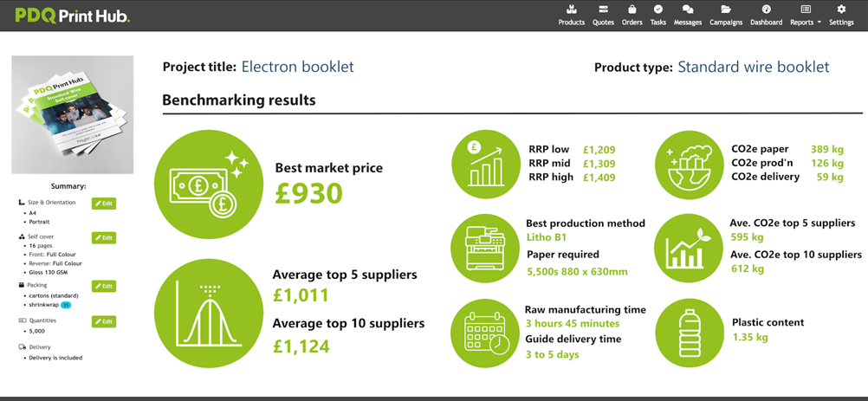868x401 pixels.
Task: Click the £930 best market price value
Action: point(309,194)
